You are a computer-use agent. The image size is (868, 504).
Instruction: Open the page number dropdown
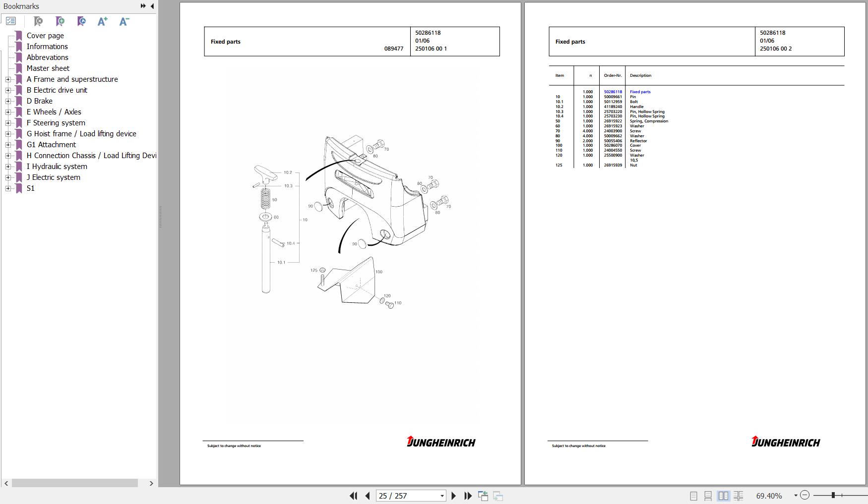pyautogui.click(x=442, y=496)
